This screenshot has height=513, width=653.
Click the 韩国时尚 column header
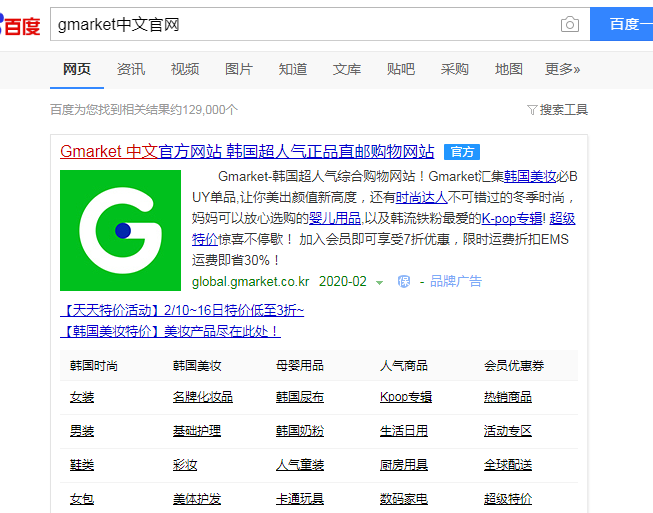94,366
